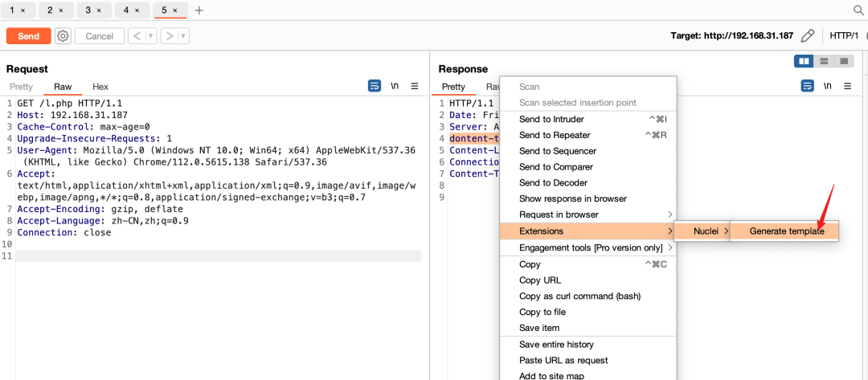Choose Send to Intruder
868x380 pixels.
(551, 119)
